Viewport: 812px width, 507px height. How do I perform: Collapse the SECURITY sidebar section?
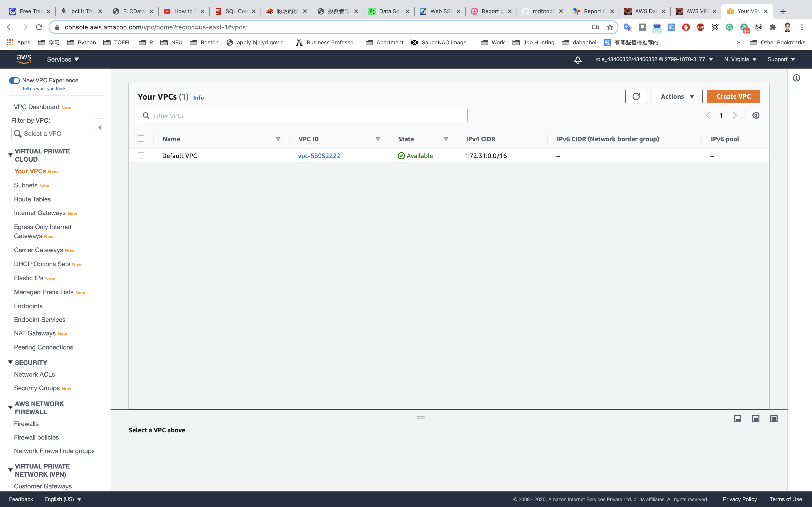[10, 362]
